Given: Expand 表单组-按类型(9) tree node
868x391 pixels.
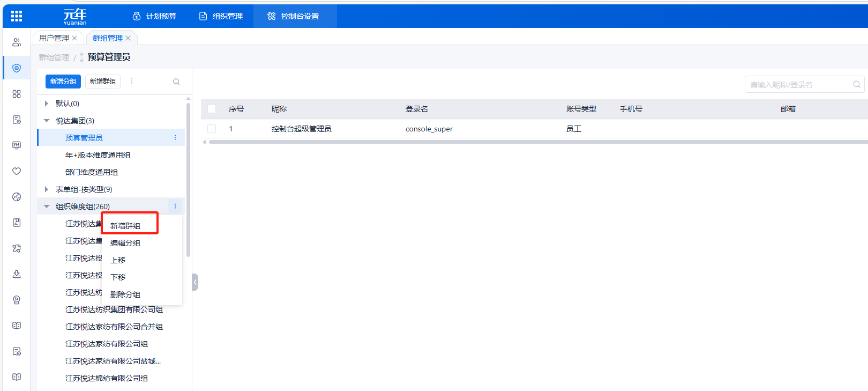Looking at the screenshot, I should click(47, 189).
